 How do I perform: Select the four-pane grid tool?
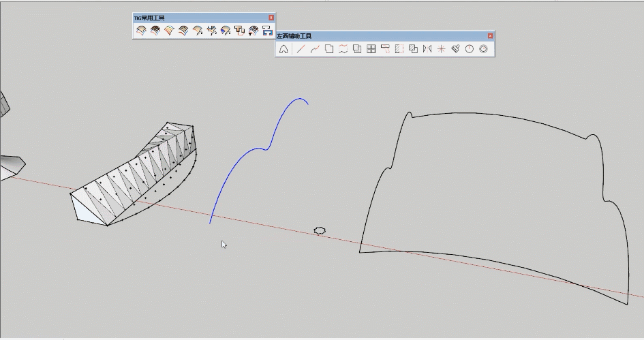(371, 49)
